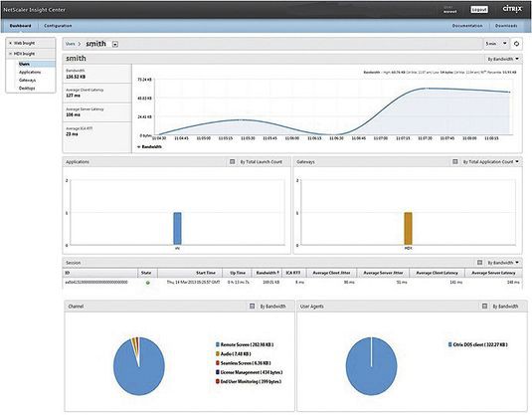Select Gateways in the sidebar tree
The width and height of the screenshot is (532, 415).
[27, 81]
